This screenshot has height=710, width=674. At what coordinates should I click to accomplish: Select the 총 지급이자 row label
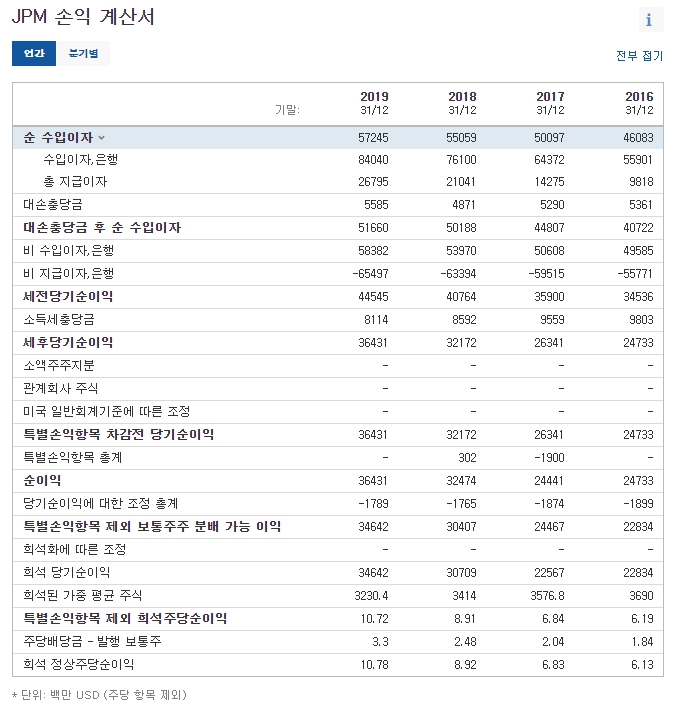pos(75,182)
